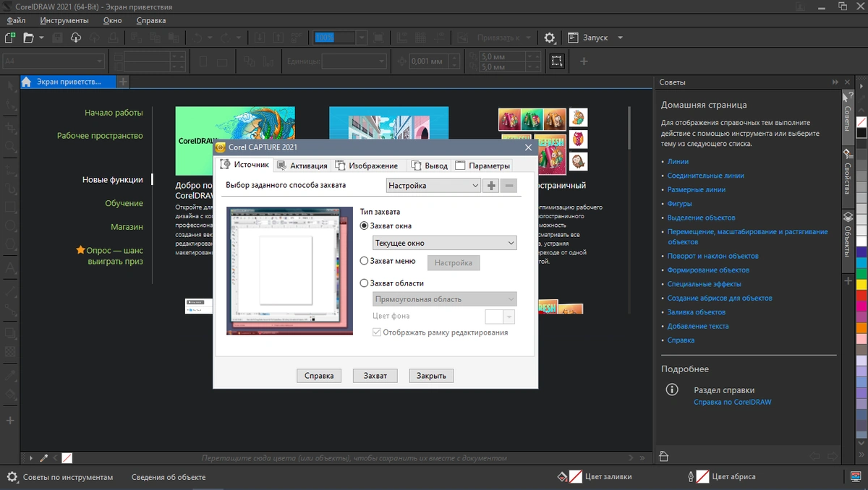Click the gear icon next to Советы по инструментам

click(12, 477)
